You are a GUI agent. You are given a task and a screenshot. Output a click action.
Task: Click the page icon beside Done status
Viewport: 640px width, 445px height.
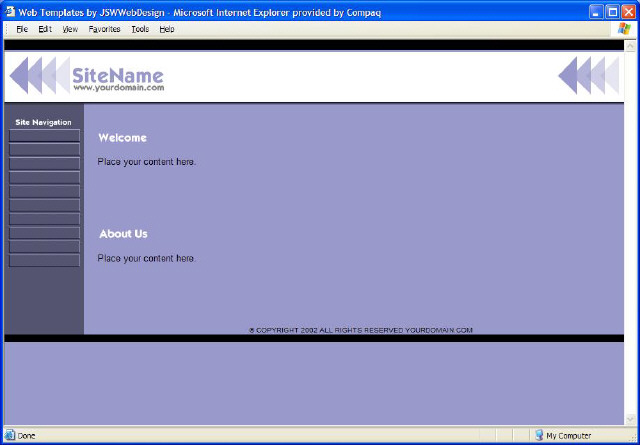(10, 436)
